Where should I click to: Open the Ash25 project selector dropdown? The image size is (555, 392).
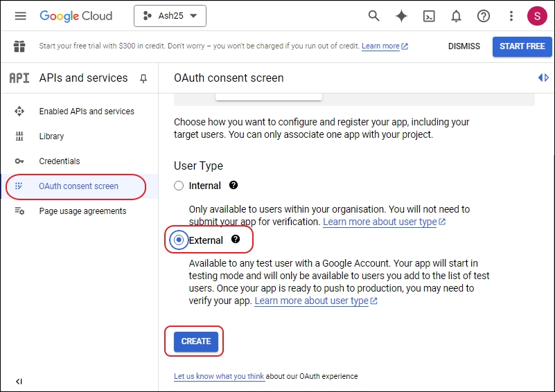coord(170,16)
